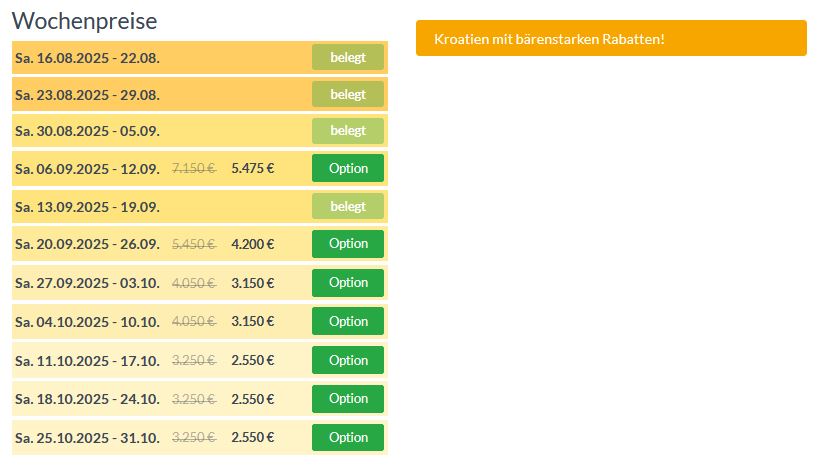Image resolution: width=820 pixels, height=467 pixels.
Task: Click Option for week 06.09.2025 - 12.09.
Action: [348, 168]
